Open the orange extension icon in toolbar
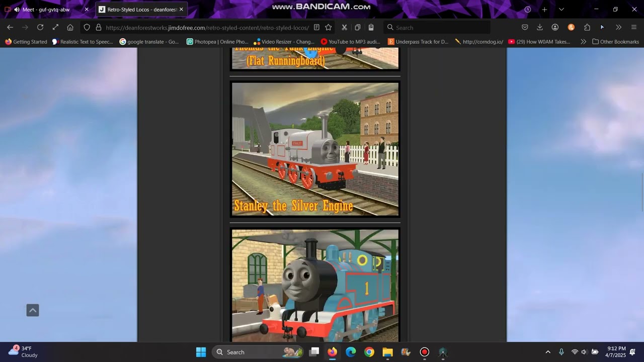644x362 pixels. coord(571,27)
